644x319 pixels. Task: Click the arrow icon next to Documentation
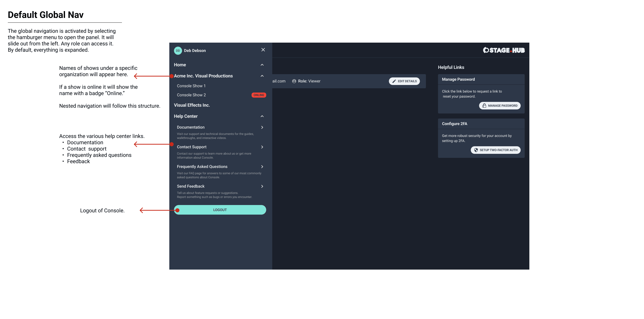tap(262, 127)
